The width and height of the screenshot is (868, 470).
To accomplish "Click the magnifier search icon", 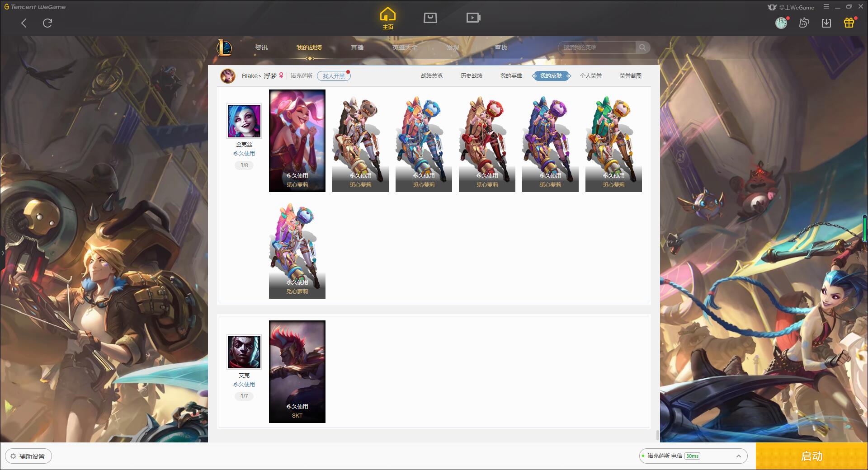I will (642, 47).
